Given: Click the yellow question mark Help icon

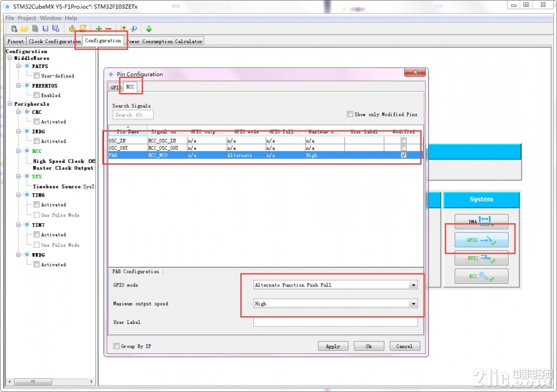Looking at the screenshot, I should [124, 29].
